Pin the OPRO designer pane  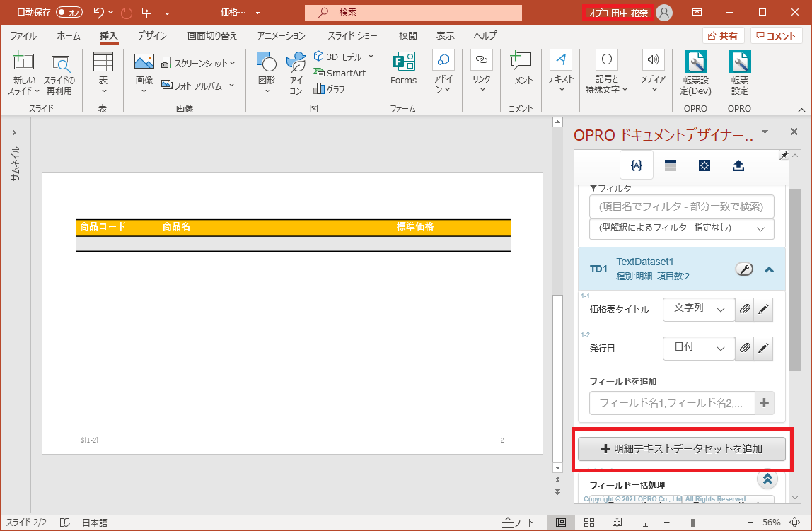click(x=784, y=156)
